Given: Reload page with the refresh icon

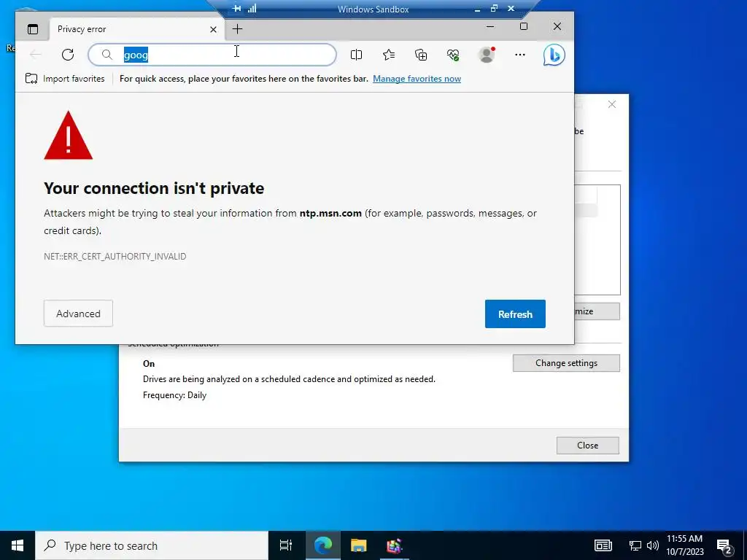Looking at the screenshot, I should click(68, 55).
